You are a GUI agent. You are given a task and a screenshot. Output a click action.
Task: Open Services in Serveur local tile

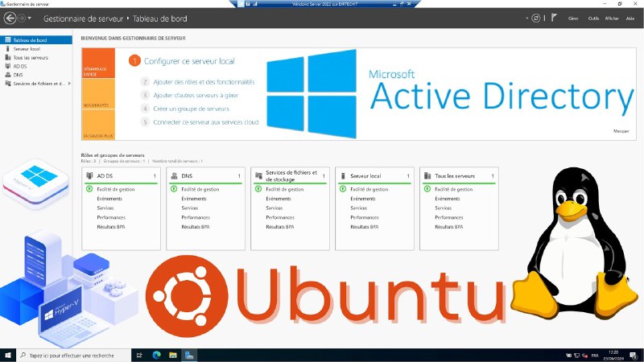tap(358, 208)
